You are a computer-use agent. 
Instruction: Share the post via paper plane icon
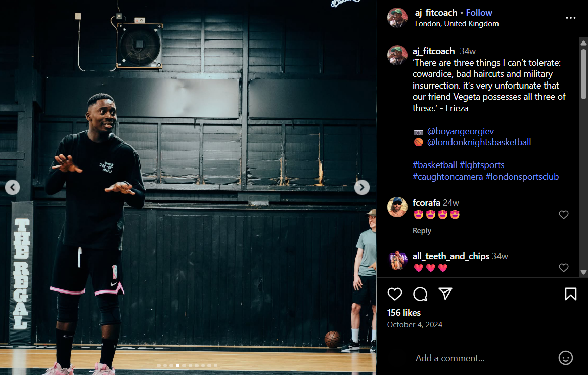coord(445,294)
